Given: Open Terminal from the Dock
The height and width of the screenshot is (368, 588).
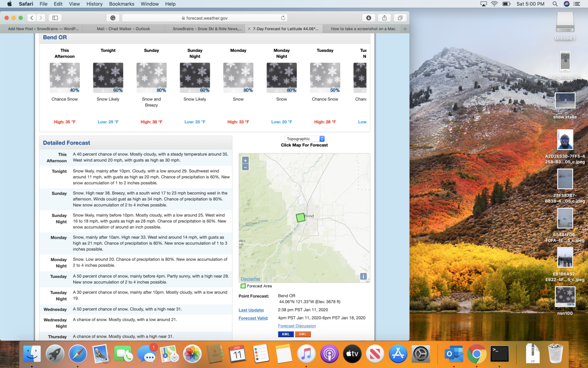Looking at the screenshot, I should point(499,354).
